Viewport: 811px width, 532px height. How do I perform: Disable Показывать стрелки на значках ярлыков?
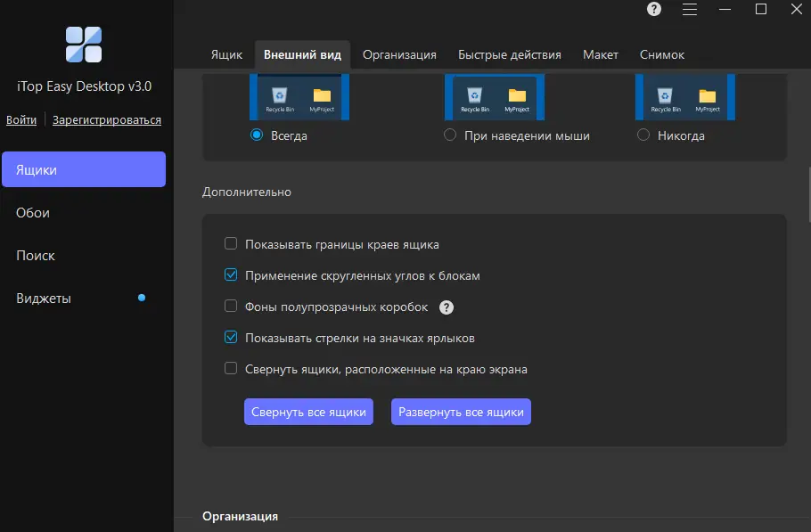pyautogui.click(x=231, y=337)
